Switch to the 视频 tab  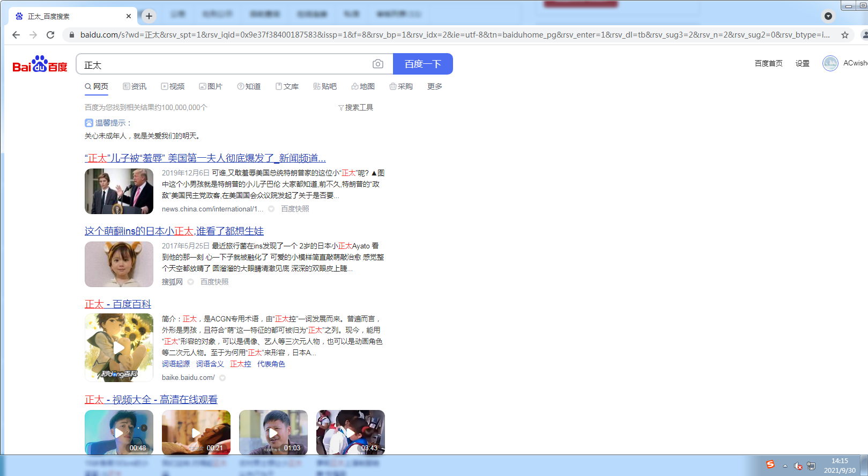coord(173,86)
